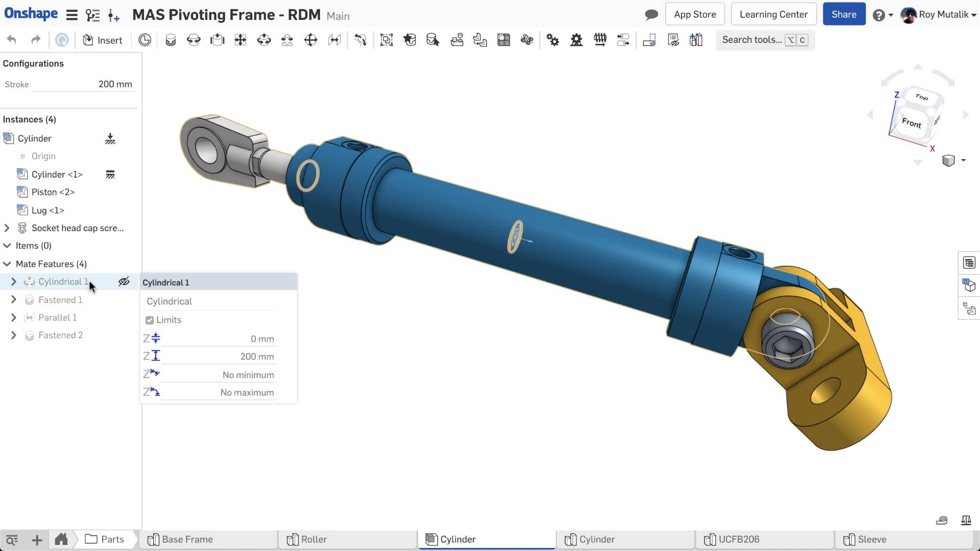Click the Top face of view cube
Viewport: 980px width, 551px height.
coord(921,97)
